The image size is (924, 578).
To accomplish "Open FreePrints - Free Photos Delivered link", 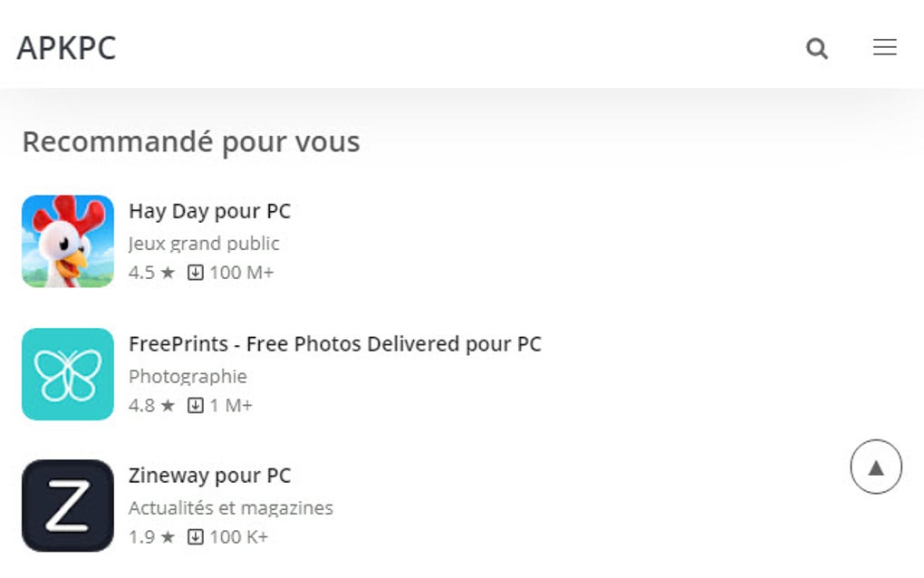I will pyautogui.click(x=334, y=344).
